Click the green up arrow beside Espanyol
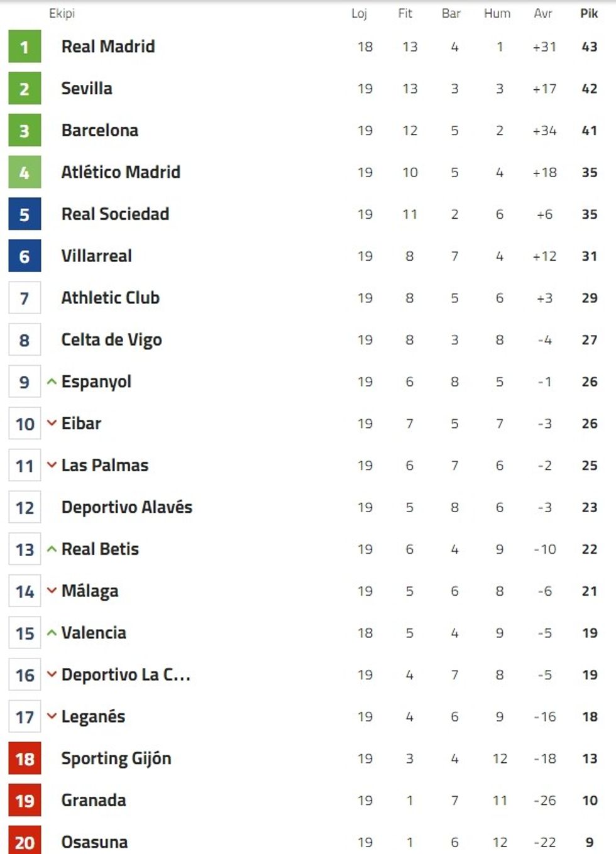This screenshot has height=854, width=616. click(x=52, y=381)
